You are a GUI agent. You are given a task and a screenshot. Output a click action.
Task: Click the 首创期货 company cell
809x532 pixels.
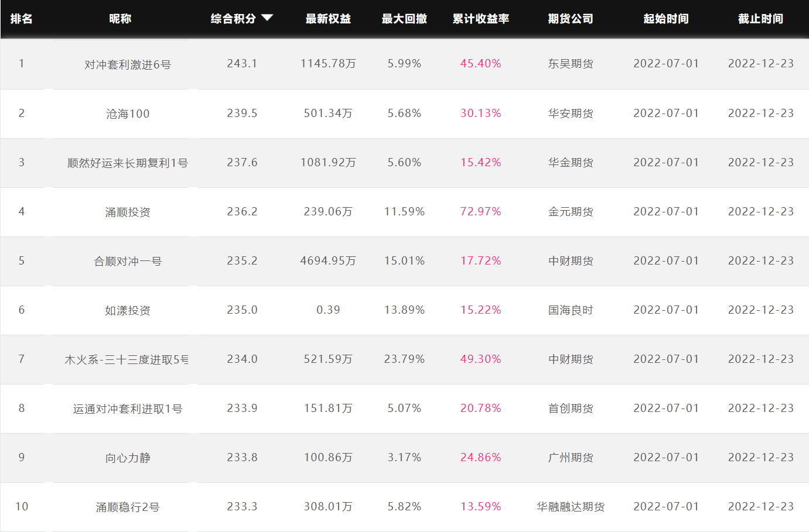pos(571,409)
